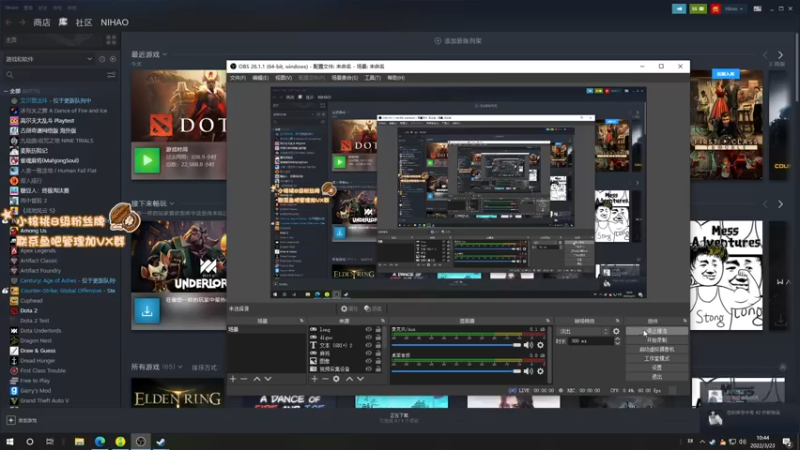800x450 pixels.
Task: Move source up in the OBS sources panel
Action: tap(349, 379)
